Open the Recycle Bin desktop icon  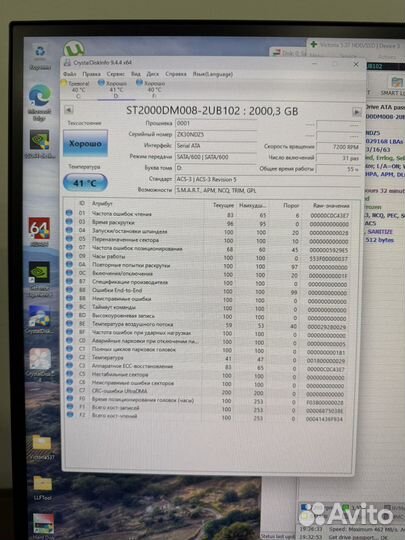pyautogui.click(x=40, y=53)
